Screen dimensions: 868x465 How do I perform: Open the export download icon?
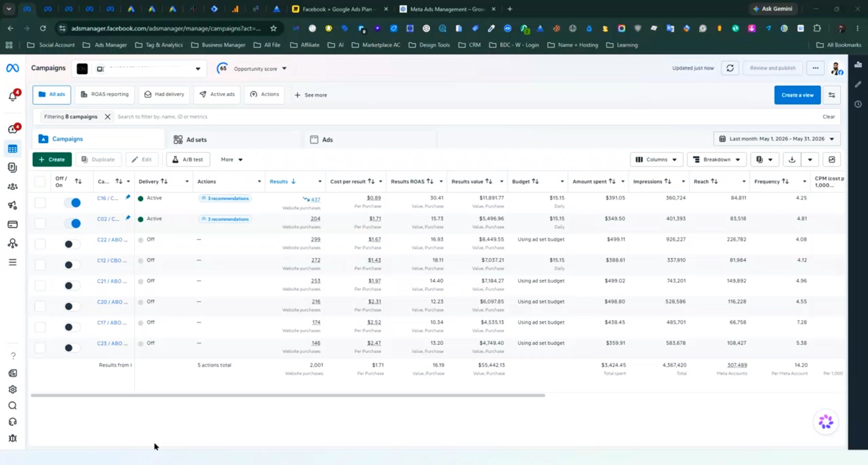[x=792, y=160]
